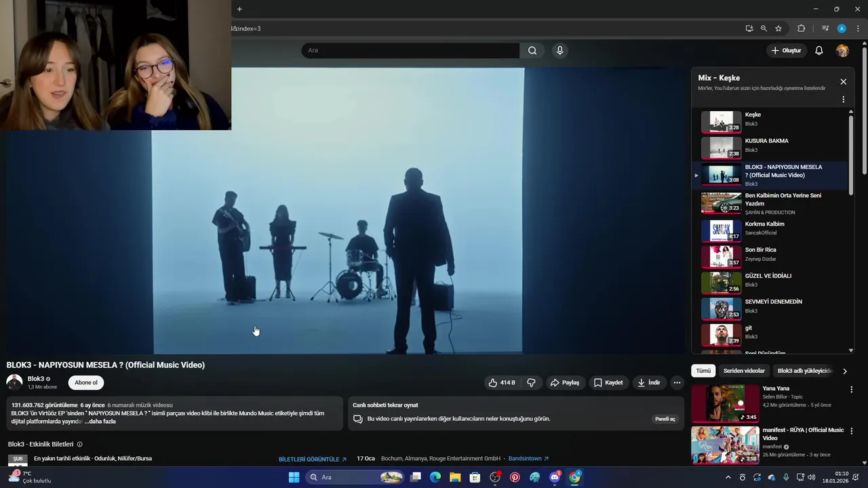Close the Mix - Keşke playlist panel
The image size is (868, 488).
coord(843,81)
